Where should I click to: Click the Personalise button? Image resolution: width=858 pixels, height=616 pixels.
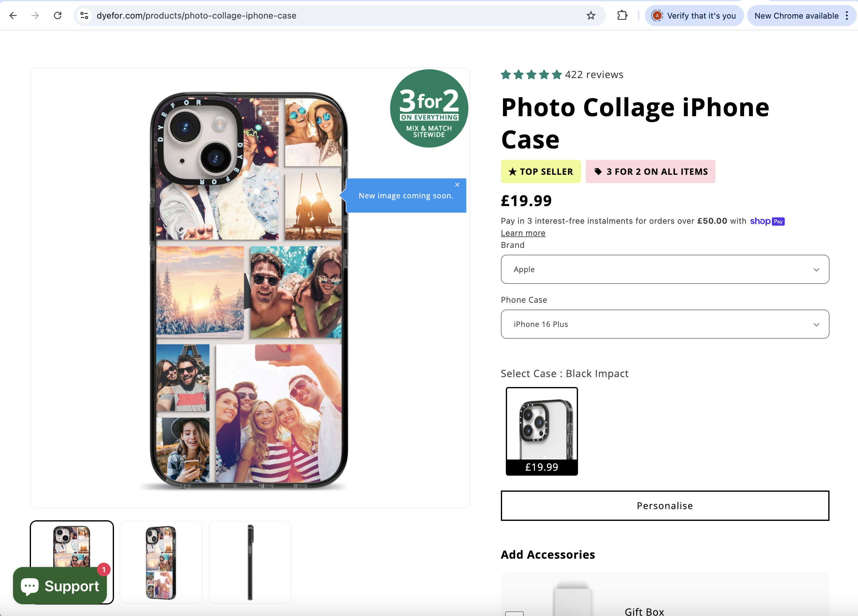point(665,505)
